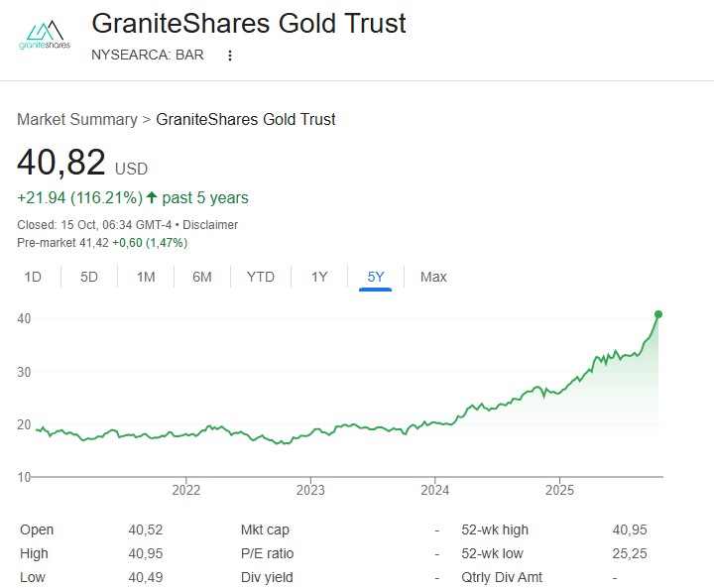Screen dimensions: 714x588
Task: Select the 1D time range tab
Action: pos(33,277)
